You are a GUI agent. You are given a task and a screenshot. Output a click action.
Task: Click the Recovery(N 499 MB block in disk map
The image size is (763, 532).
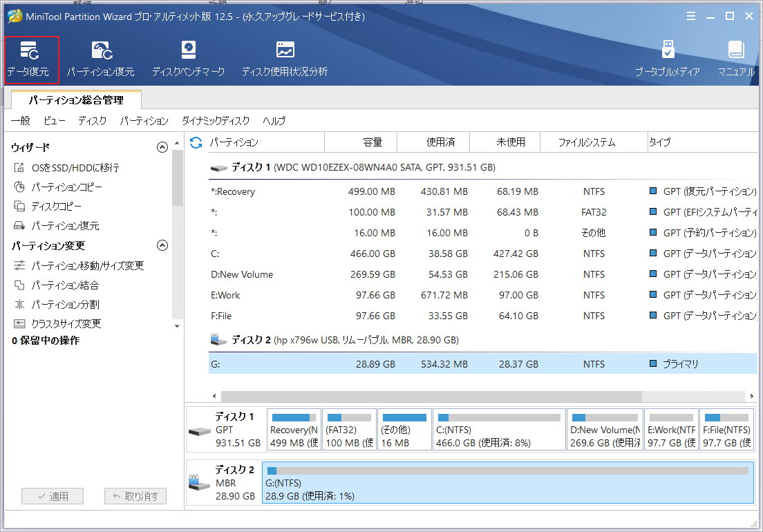294,430
